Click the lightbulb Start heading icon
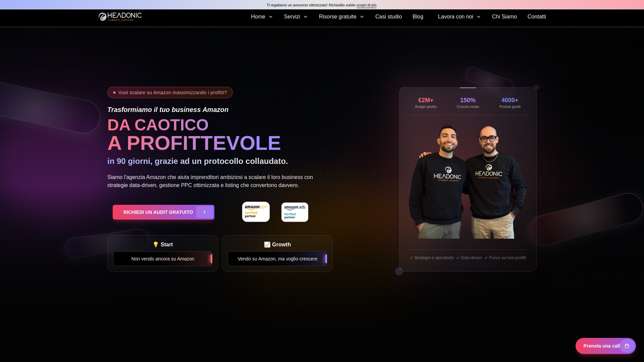 point(156,245)
